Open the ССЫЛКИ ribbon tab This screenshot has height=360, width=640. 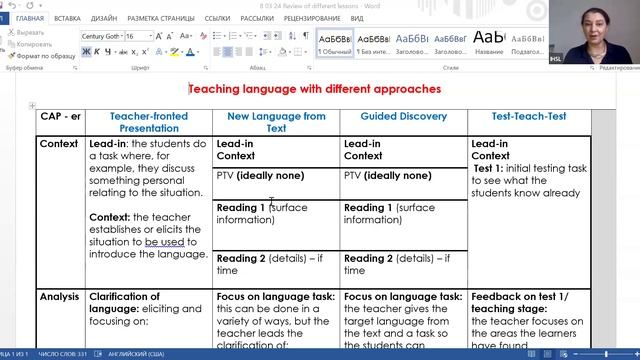tap(217, 18)
